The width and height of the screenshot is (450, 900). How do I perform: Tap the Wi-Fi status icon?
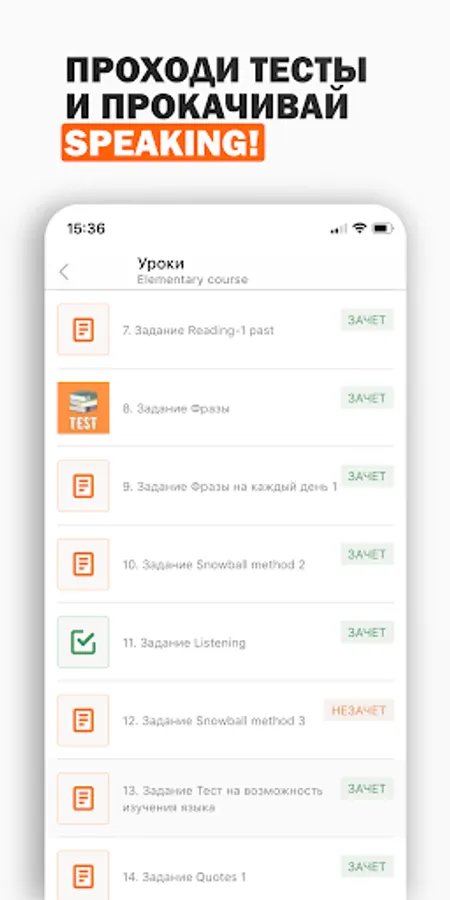pyautogui.click(x=359, y=228)
